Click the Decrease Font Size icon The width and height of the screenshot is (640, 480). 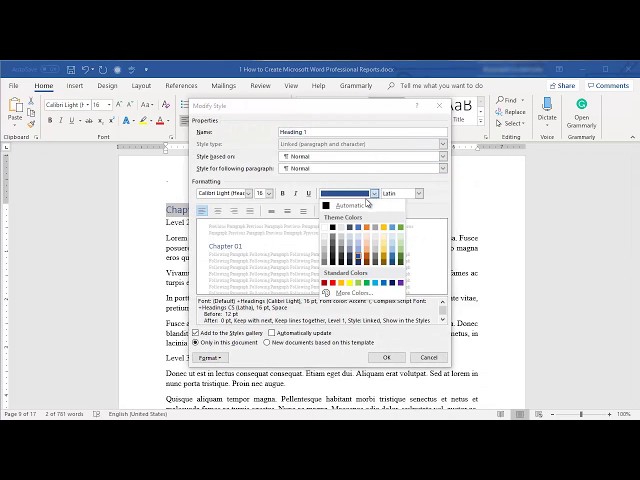tap(130, 104)
